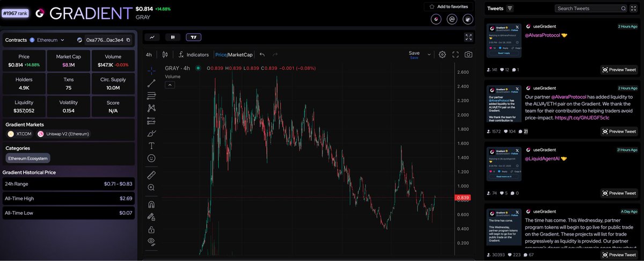Add Gradient to favorites
644x261 pixels.
[449, 6]
